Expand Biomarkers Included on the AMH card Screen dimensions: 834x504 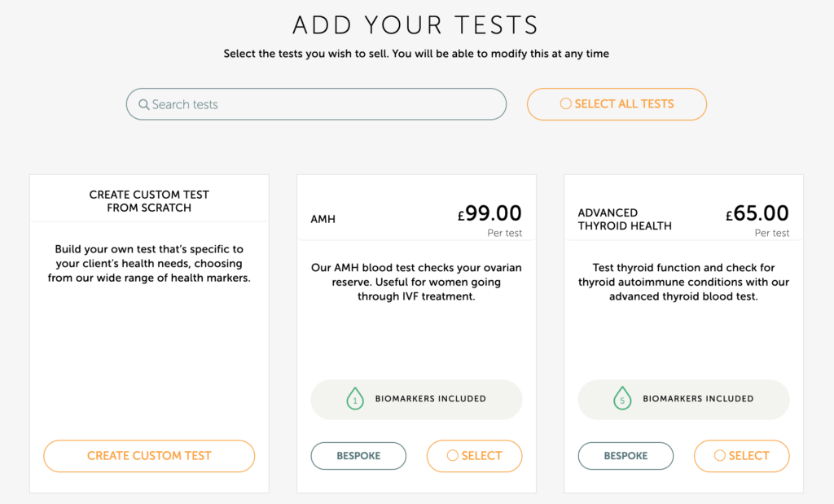coord(430,399)
